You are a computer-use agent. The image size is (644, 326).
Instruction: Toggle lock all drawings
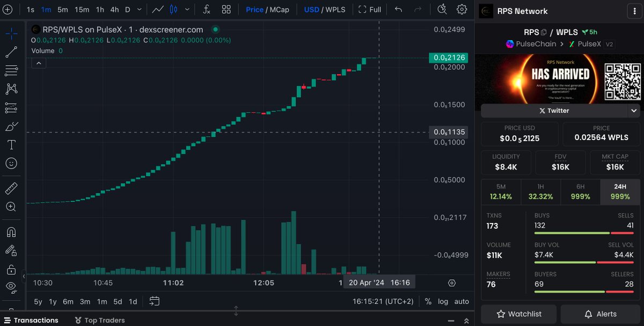click(x=11, y=269)
